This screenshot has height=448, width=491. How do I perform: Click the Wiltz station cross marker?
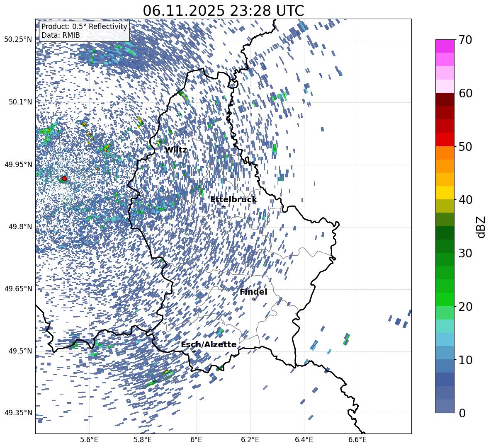(178, 157)
